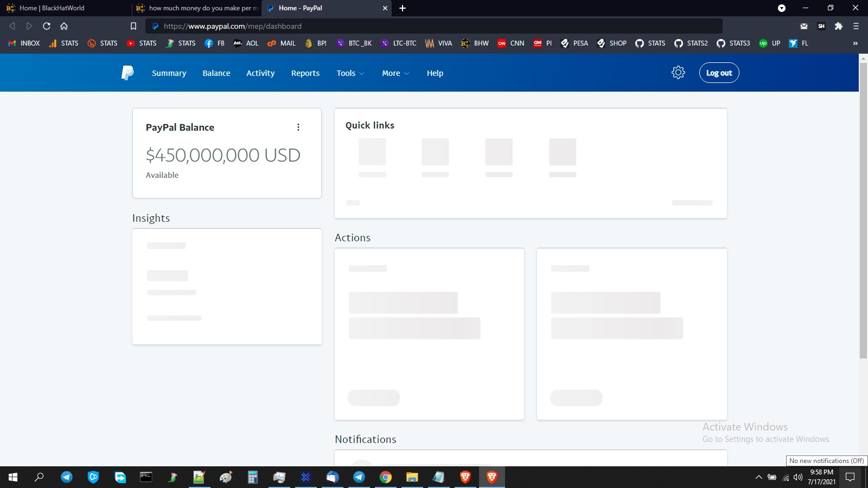Screen dimensions: 868x488
Task: Open the Balance menu item
Action: 216,73
